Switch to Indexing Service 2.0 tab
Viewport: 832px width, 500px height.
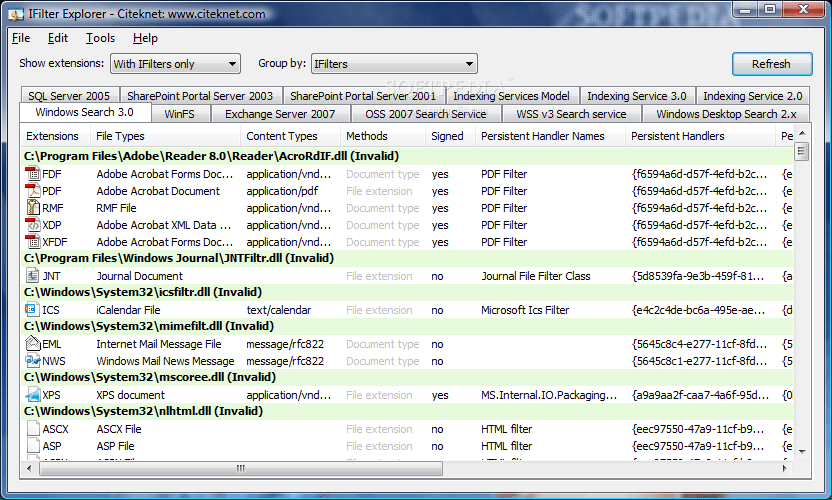tap(752, 96)
